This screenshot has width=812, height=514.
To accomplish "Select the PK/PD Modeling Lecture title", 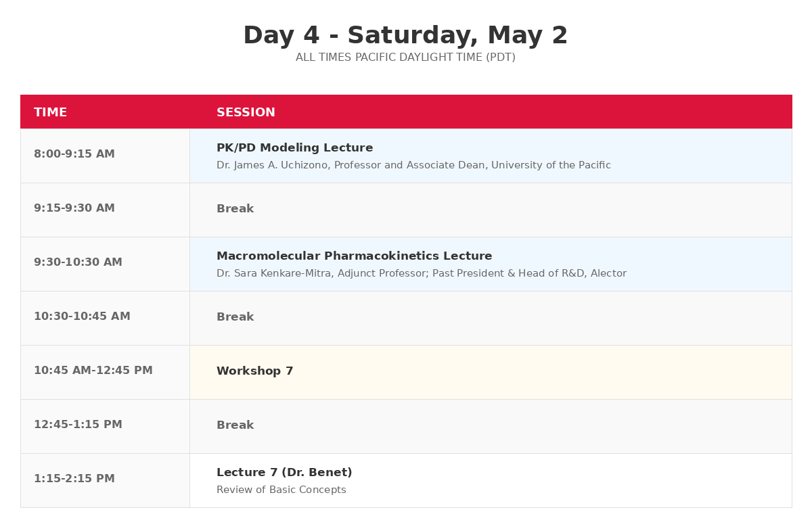I will tap(294, 148).
